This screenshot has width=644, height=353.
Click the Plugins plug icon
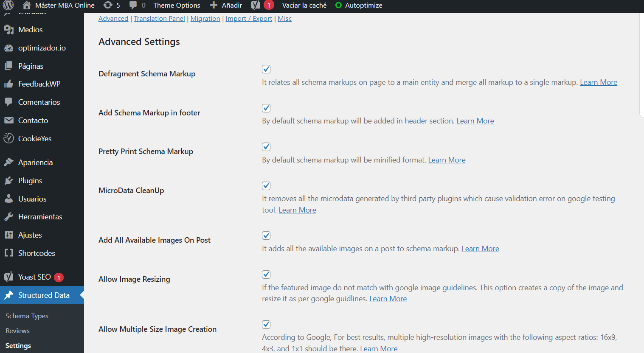tap(8, 181)
